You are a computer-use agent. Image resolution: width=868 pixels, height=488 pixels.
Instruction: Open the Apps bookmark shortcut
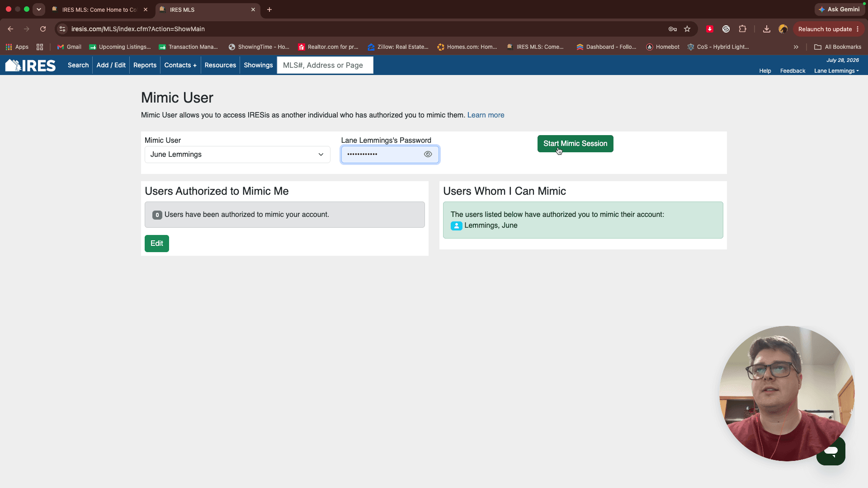(17, 47)
